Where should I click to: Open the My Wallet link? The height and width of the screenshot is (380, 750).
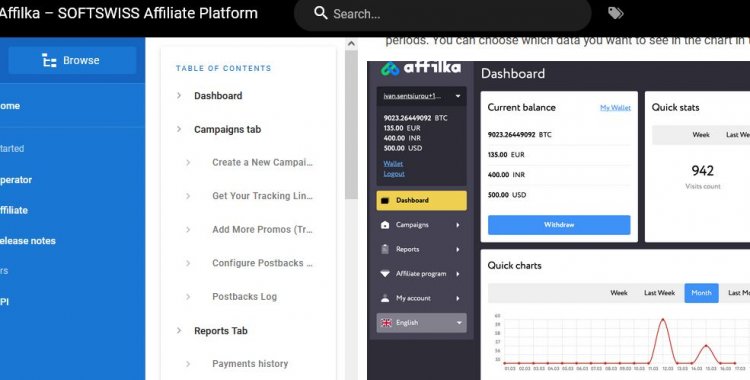[x=615, y=108]
